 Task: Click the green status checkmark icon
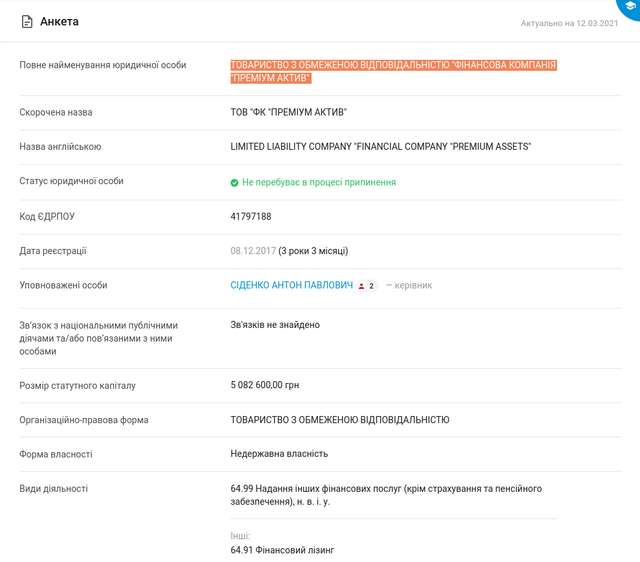click(x=234, y=182)
